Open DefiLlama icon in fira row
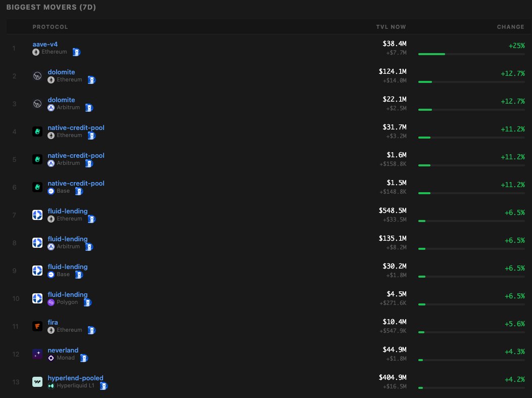 91,330
